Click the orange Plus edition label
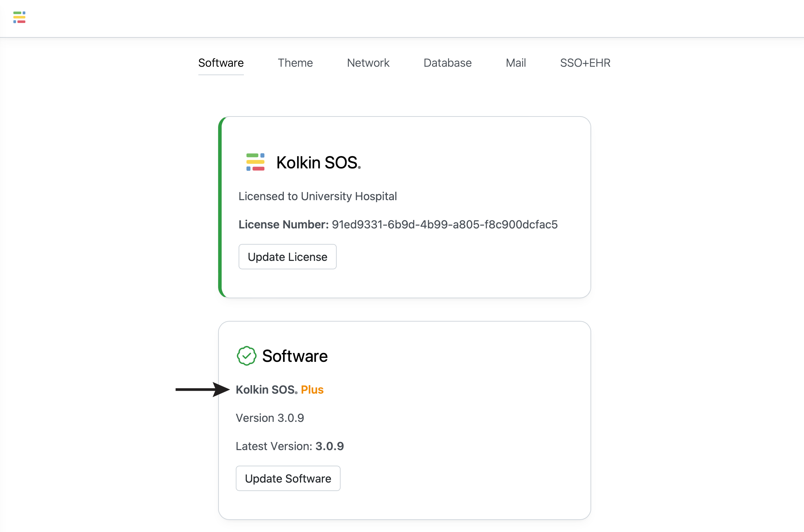 click(312, 390)
